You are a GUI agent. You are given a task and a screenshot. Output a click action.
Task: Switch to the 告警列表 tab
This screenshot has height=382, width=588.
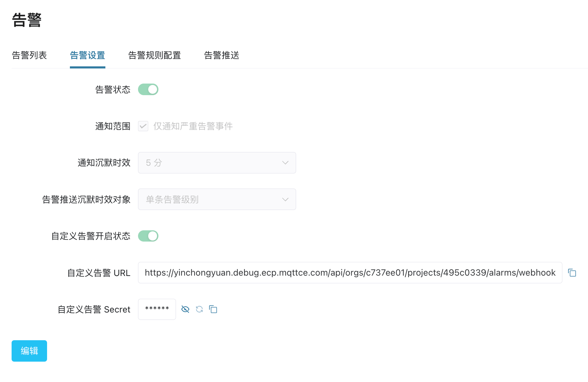coord(29,55)
